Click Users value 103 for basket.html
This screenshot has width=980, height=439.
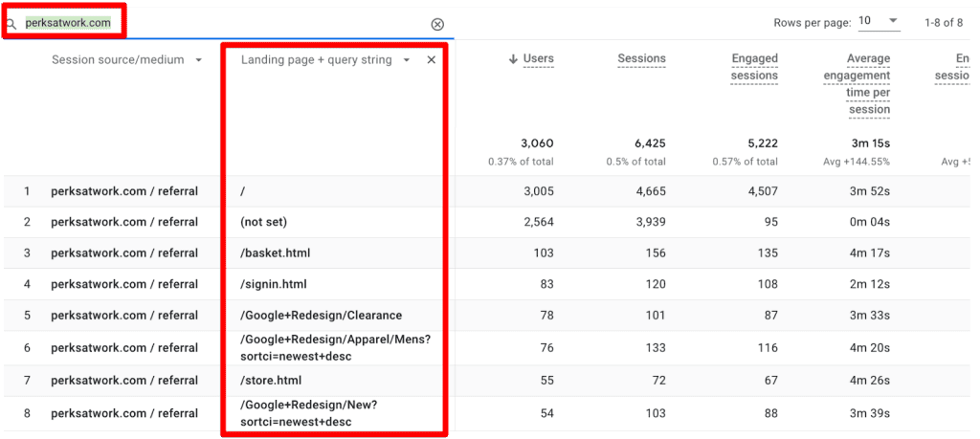pos(544,252)
